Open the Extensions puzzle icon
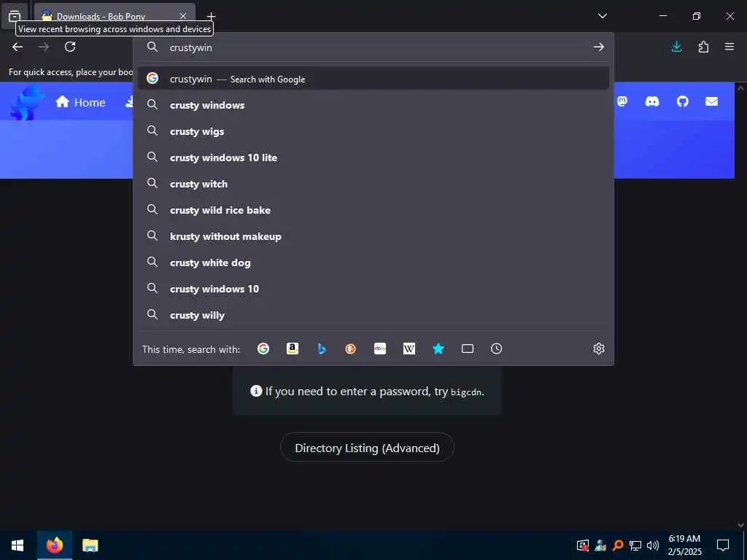The height and width of the screenshot is (560, 747). 703,47
